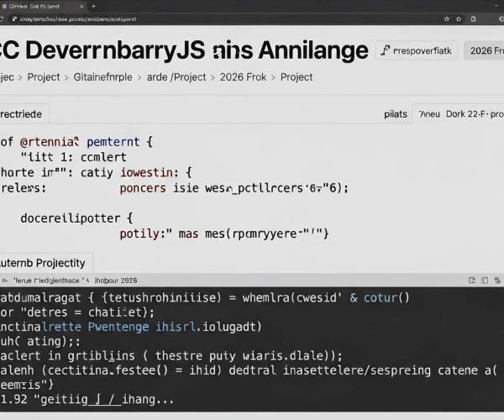Viewport: 504px width, 420px height.
Task: Click the '2026 Fr' button in header
Action: pos(484,50)
